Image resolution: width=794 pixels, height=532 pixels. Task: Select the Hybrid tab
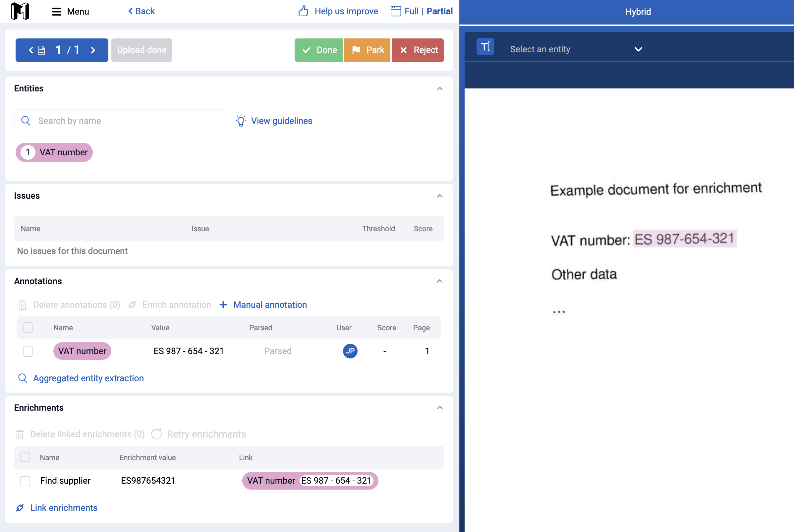click(x=638, y=12)
